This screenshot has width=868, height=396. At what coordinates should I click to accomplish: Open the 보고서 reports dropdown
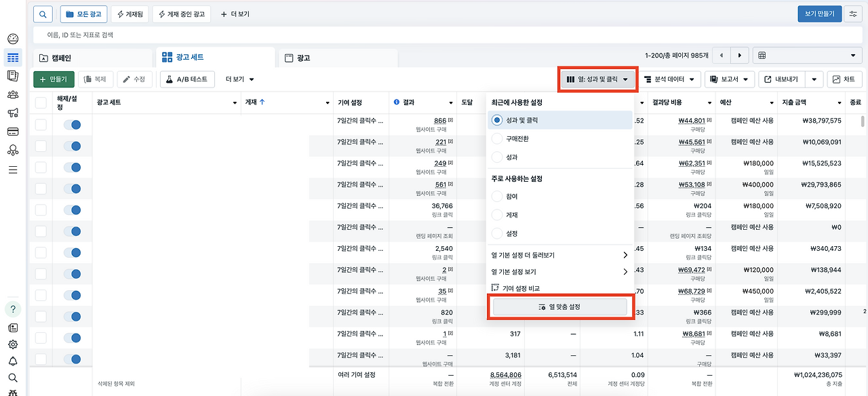[x=730, y=79]
